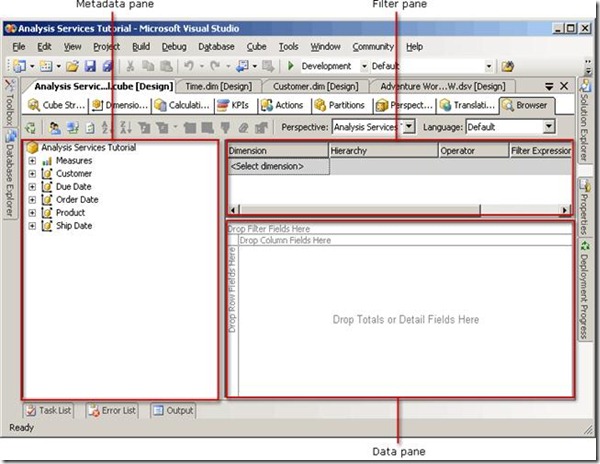Expand the Product dimension node
The height and width of the screenshot is (464, 600).
click(x=32, y=212)
